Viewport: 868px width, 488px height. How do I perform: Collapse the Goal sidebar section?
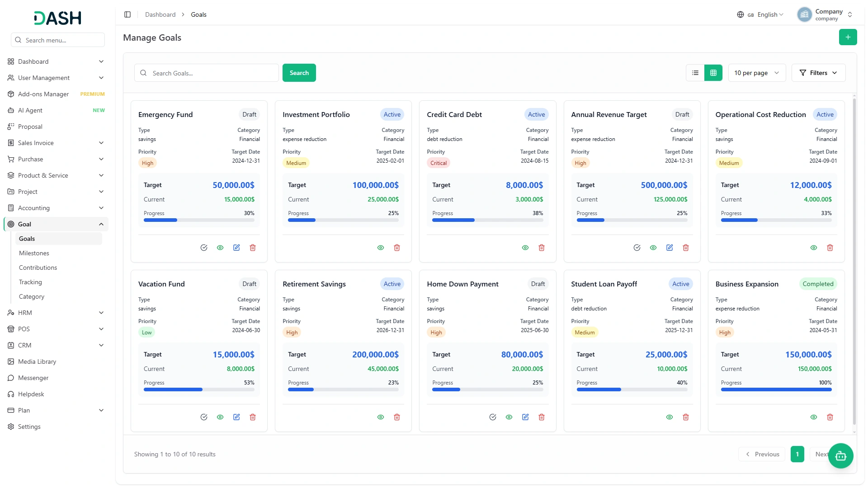click(x=56, y=224)
